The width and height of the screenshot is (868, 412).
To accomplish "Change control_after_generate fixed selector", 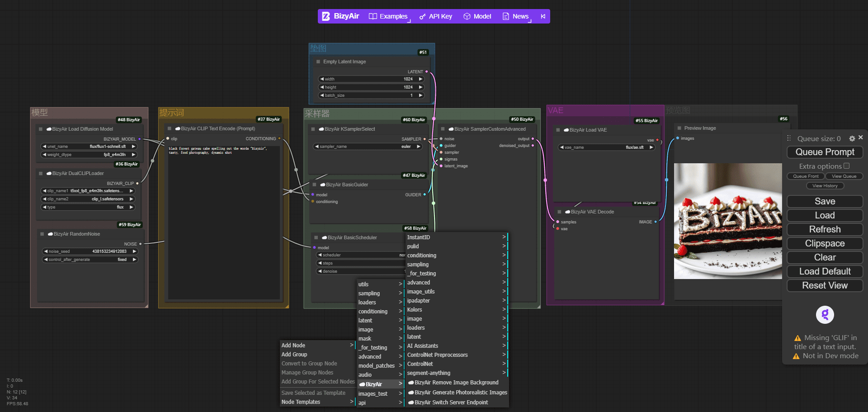I will (x=90, y=260).
